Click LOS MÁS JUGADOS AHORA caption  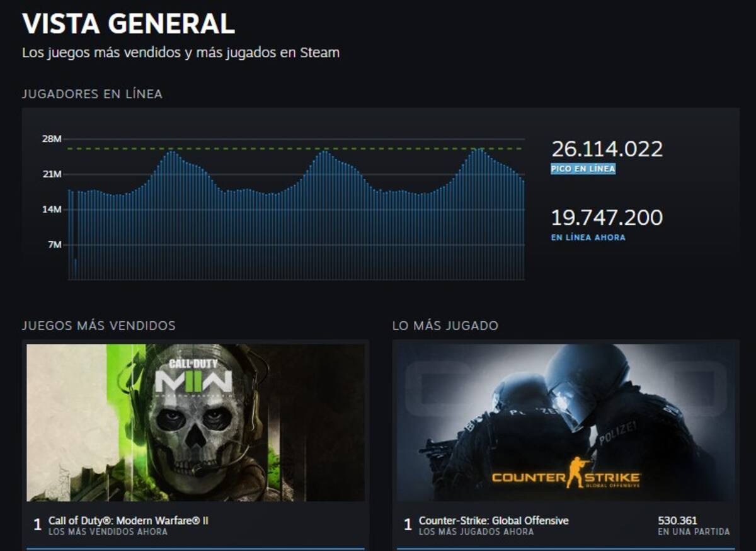(x=476, y=531)
